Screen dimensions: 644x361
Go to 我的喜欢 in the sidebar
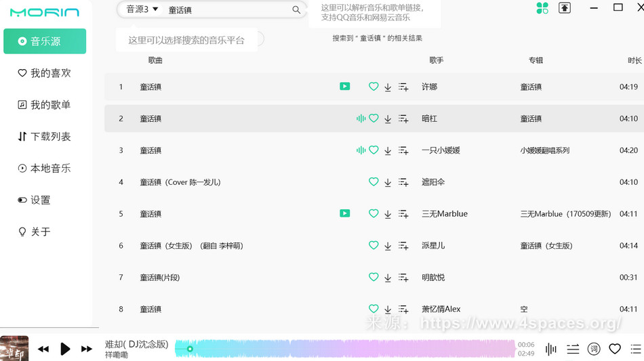[x=45, y=73]
